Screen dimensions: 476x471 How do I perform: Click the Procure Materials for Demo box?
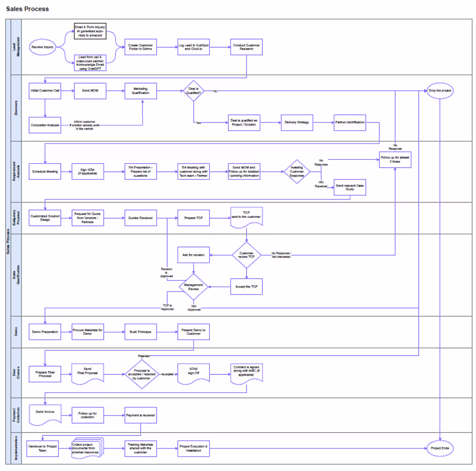pos(88,332)
